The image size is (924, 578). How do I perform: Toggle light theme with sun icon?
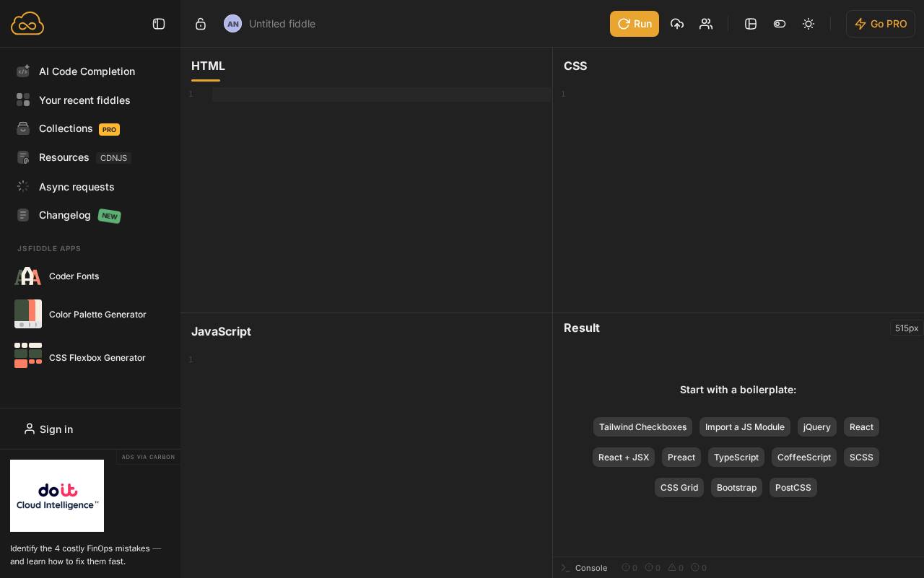808,24
